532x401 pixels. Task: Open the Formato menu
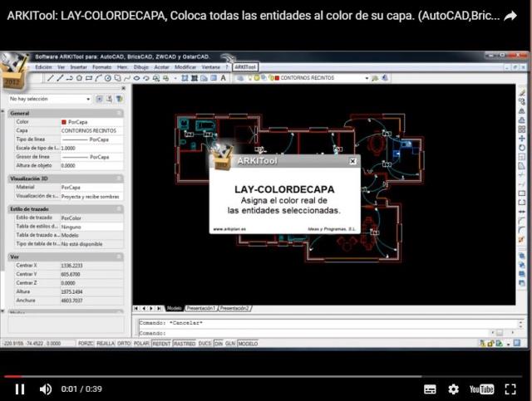(x=101, y=67)
